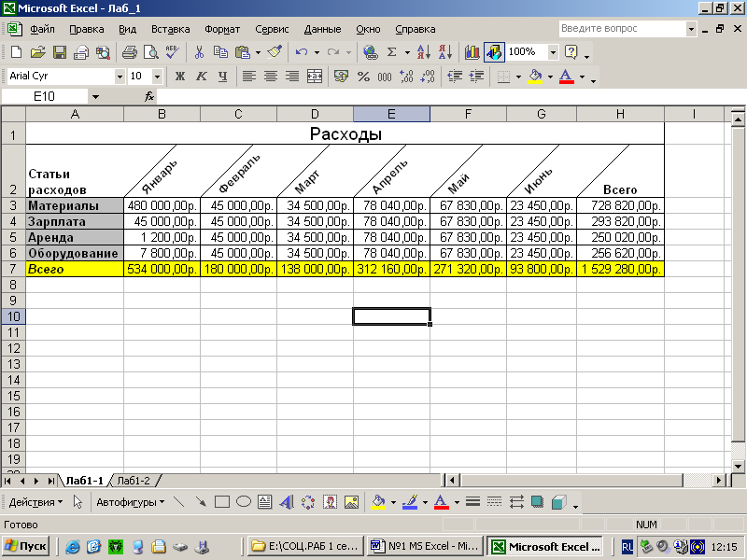The height and width of the screenshot is (560, 747).
Task: Toggle bold formatting (Ж button)
Action: (180, 77)
